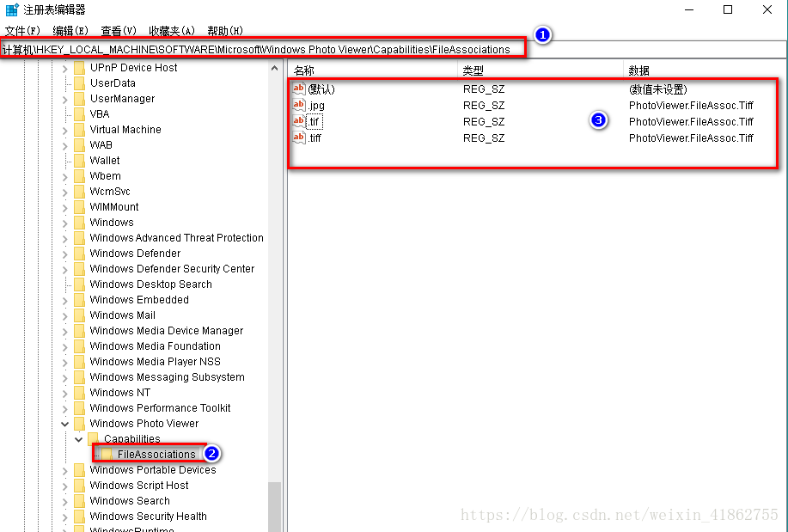This screenshot has width=788, height=532.
Task: Click the (数值未设置) data cell
Action: click(658, 89)
